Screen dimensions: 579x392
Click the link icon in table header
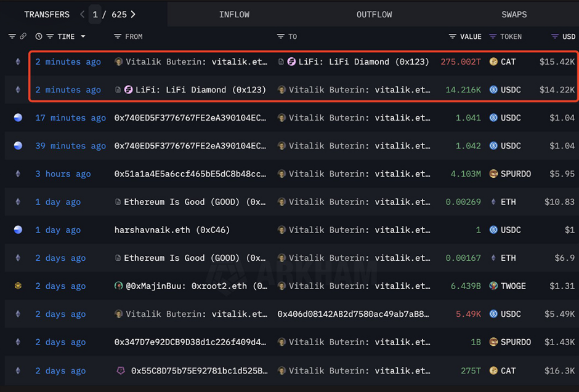(23, 37)
